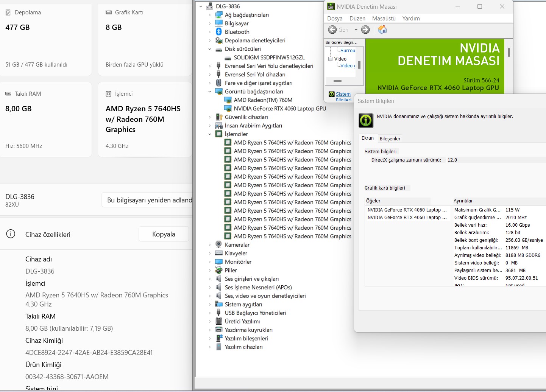This screenshot has height=392, width=546.
Task: Click the NVIDIA task pane horizontal scrollbar
Action: 337,81
